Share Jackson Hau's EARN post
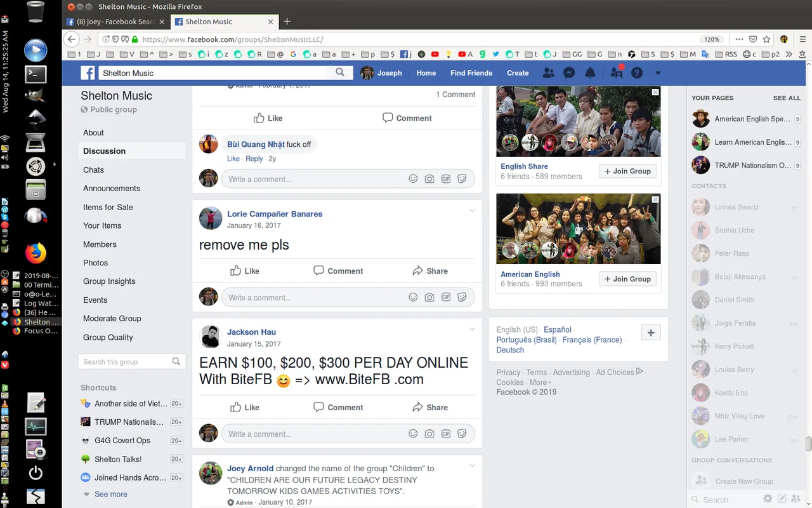Screen dimensions: 812x508 [x=430, y=408]
